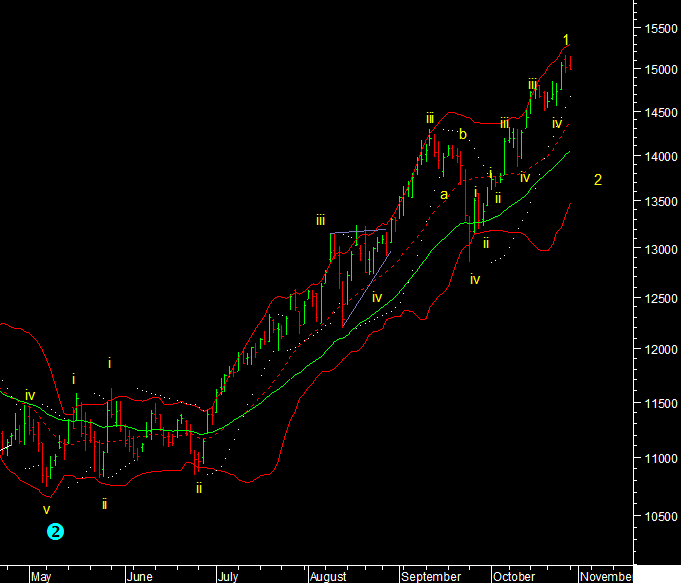Click the cyan circled 2 wave marker
This screenshot has height=583, width=681.
point(55,532)
